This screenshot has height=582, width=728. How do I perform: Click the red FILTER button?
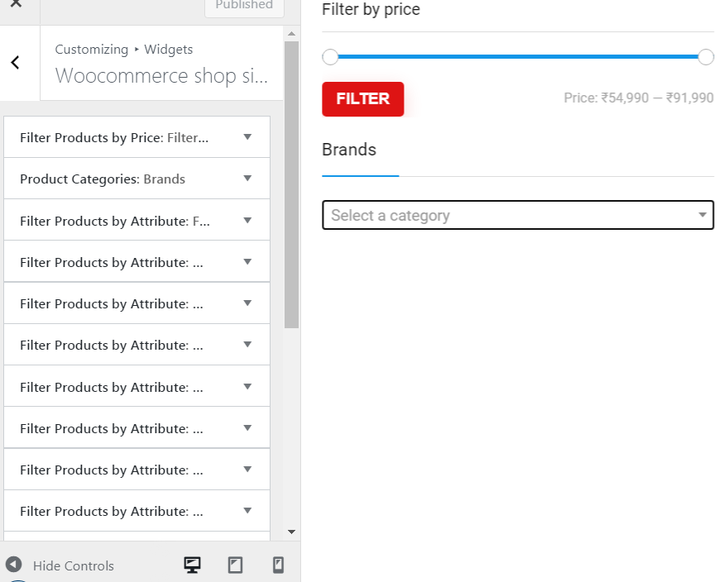(362, 99)
